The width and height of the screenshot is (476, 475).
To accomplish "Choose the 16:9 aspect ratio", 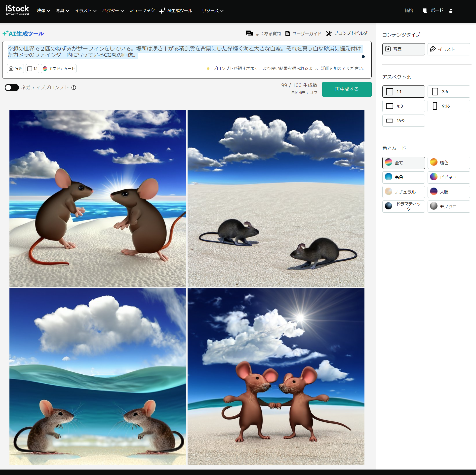I will click(x=403, y=121).
